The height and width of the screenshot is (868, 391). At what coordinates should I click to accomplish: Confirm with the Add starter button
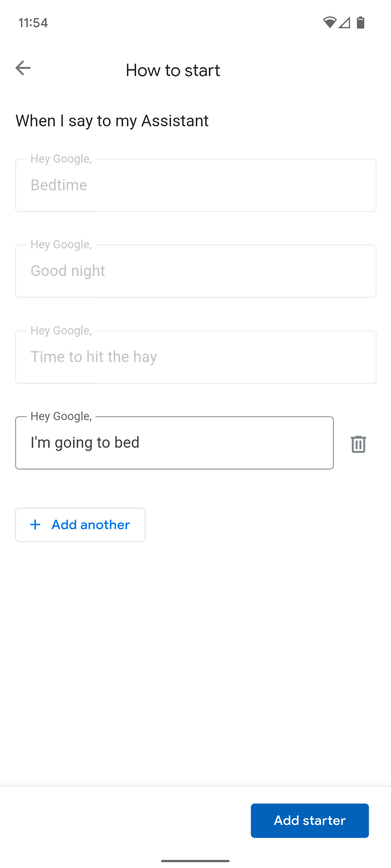pos(310,820)
